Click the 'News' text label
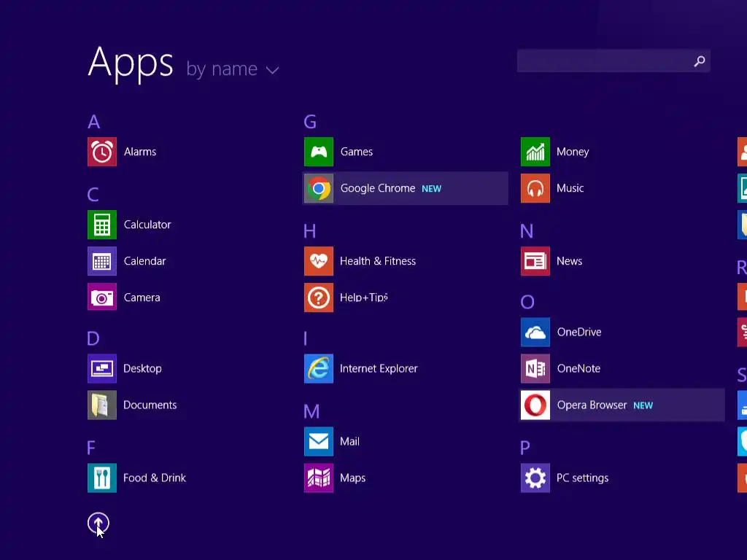 (570, 261)
